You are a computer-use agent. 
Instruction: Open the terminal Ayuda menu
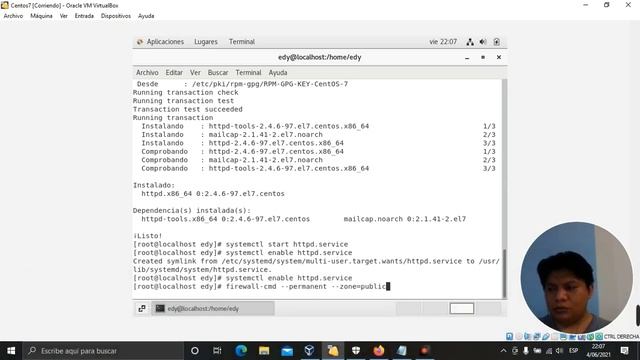(278, 72)
